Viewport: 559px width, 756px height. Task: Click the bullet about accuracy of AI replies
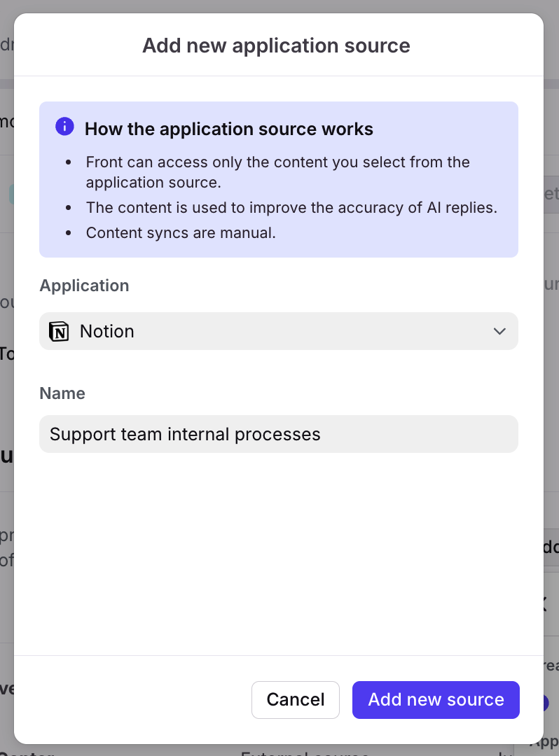tap(291, 208)
